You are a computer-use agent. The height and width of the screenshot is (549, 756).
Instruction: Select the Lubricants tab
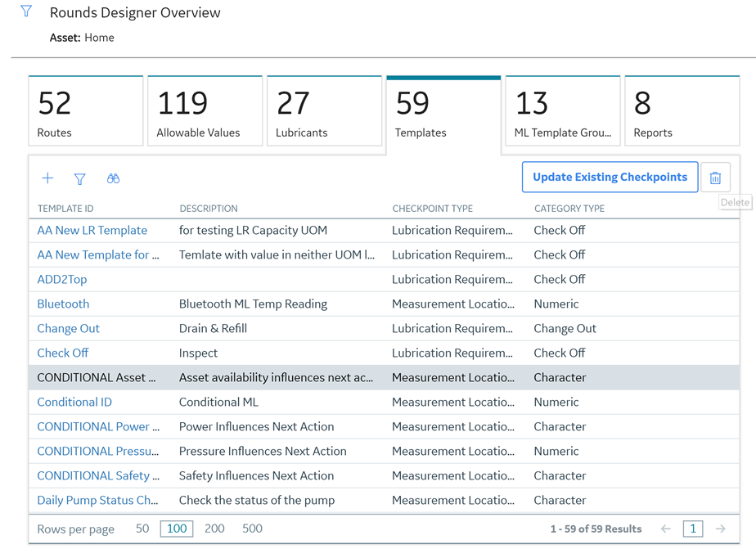coord(325,110)
